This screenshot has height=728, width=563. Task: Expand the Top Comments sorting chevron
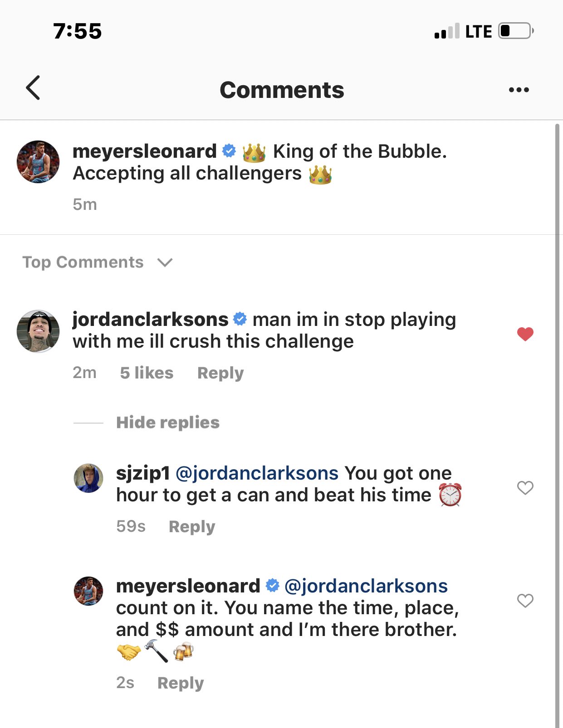tap(165, 262)
